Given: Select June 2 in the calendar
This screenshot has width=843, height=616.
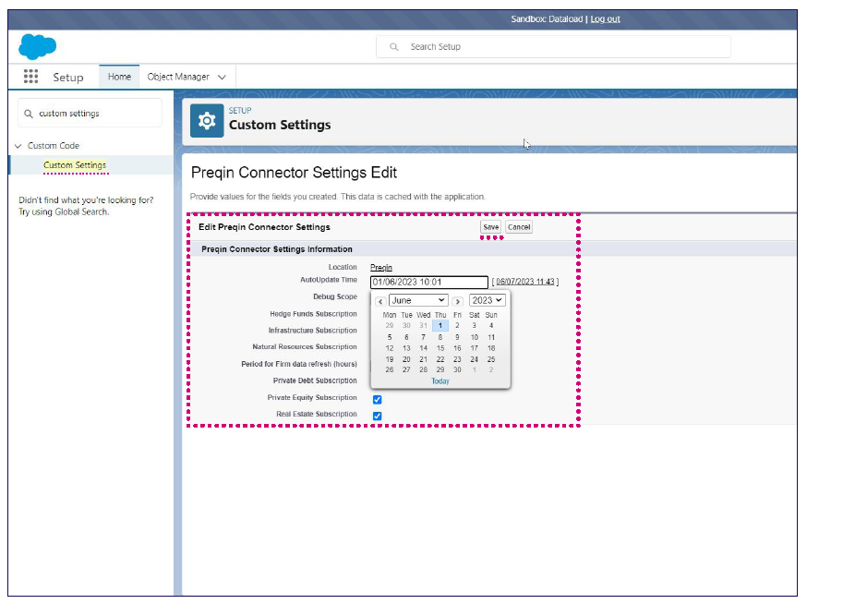Looking at the screenshot, I should click(x=457, y=326).
